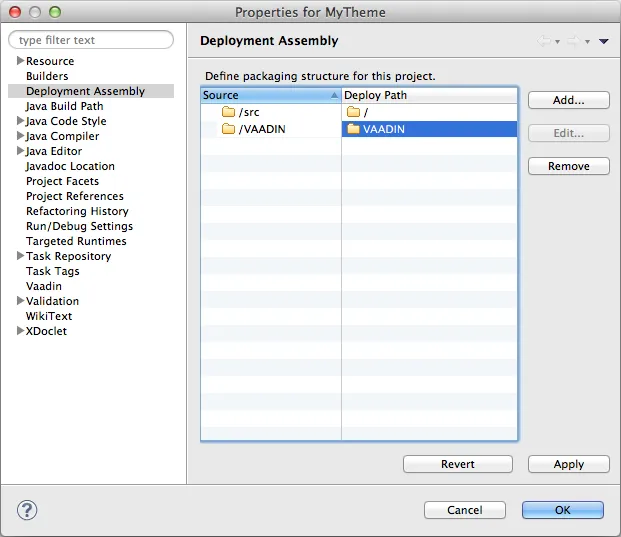This screenshot has height=537, width=621.
Task: Click the folder icon for deploy path /
Action: [353, 112]
